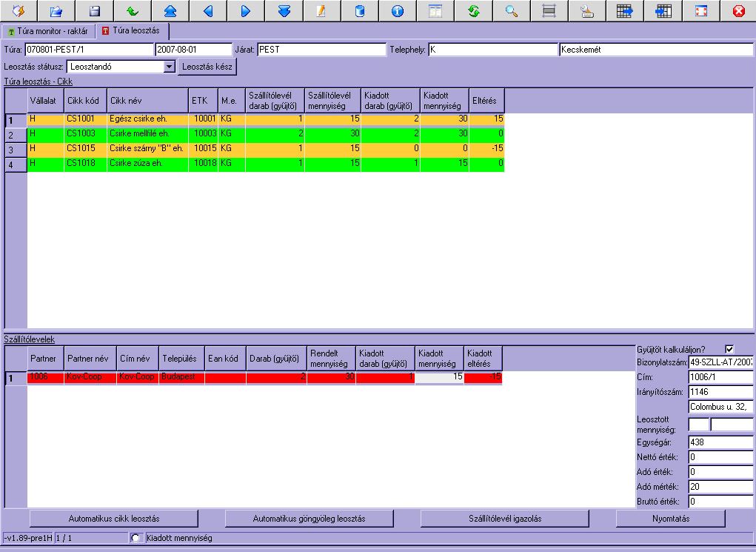Open the Leosztás státusz dropdown

[x=169, y=67]
